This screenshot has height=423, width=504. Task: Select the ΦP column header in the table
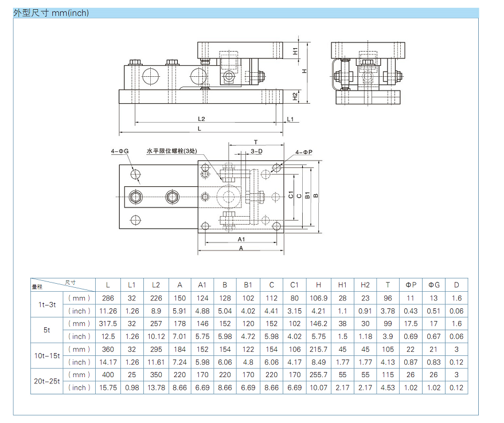(411, 285)
